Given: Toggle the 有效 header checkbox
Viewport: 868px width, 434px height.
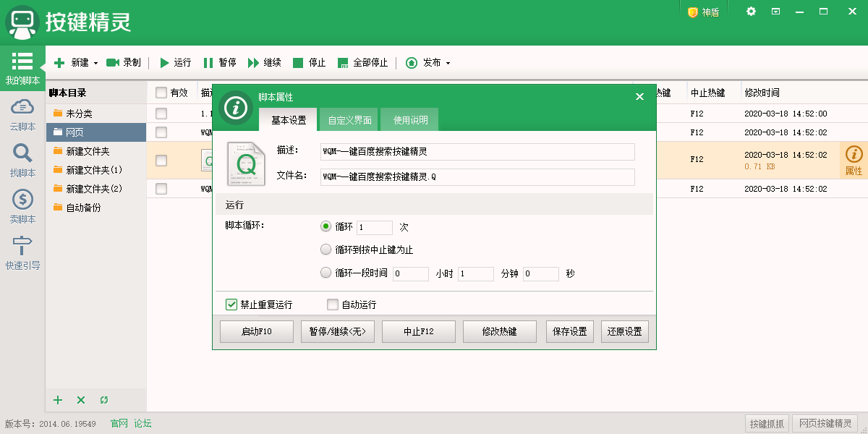Looking at the screenshot, I should pyautogui.click(x=161, y=93).
